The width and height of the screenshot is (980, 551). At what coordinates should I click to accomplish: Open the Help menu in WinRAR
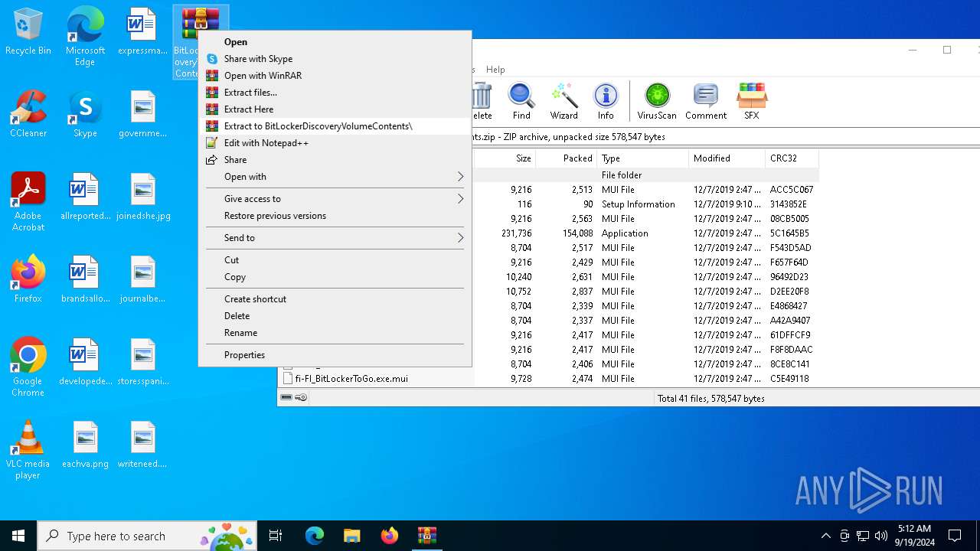(495, 70)
